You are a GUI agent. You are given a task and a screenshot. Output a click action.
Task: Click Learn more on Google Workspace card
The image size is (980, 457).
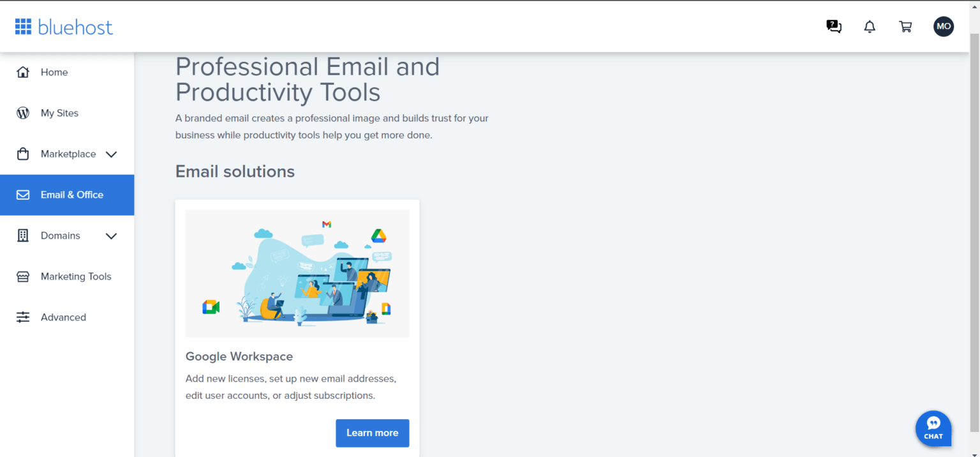373,433
